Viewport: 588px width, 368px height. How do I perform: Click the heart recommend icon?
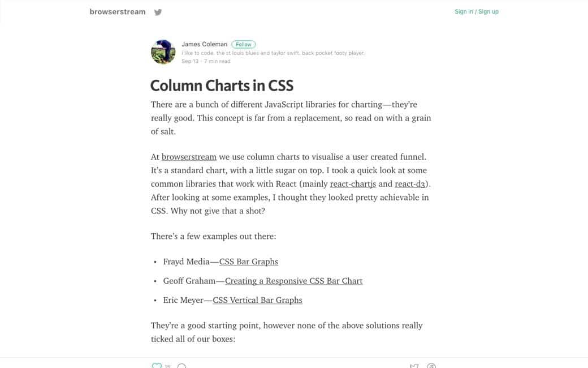click(157, 366)
